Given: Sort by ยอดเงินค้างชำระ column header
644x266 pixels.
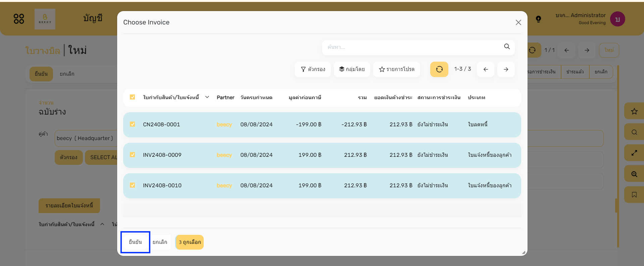Looking at the screenshot, I should point(393,97).
